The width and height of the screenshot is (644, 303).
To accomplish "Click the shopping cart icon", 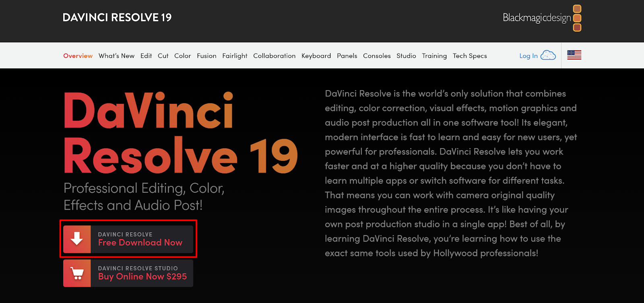I will click(77, 273).
